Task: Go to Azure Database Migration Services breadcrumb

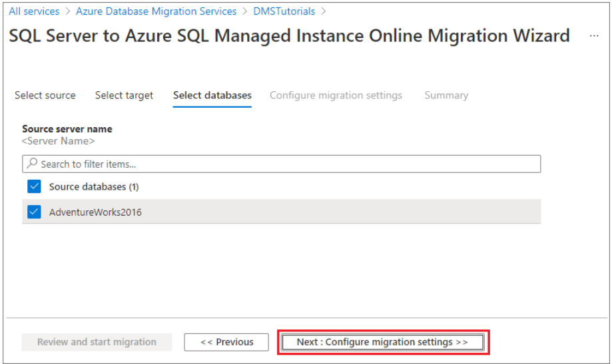Action: pos(156,11)
